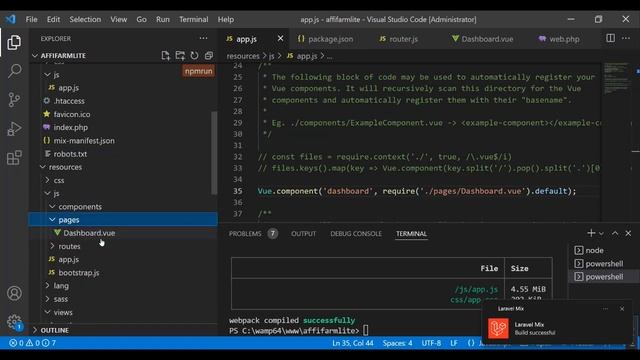Open the View menu

pyautogui.click(x=118, y=19)
